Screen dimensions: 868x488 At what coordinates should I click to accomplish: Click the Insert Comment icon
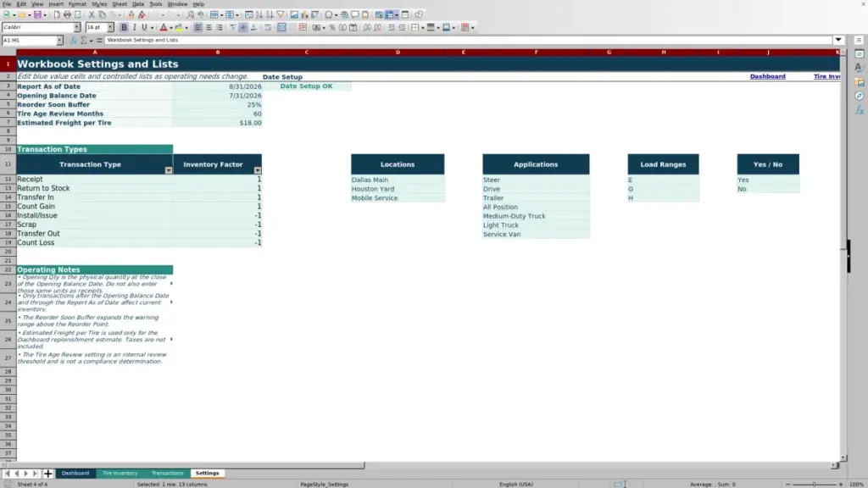tap(355, 15)
